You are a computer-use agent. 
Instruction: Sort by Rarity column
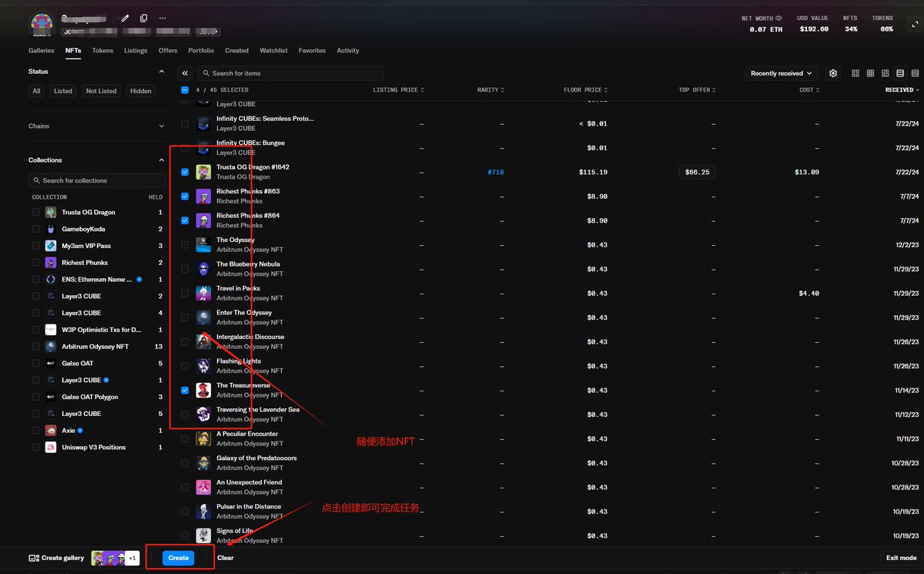coord(490,90)
